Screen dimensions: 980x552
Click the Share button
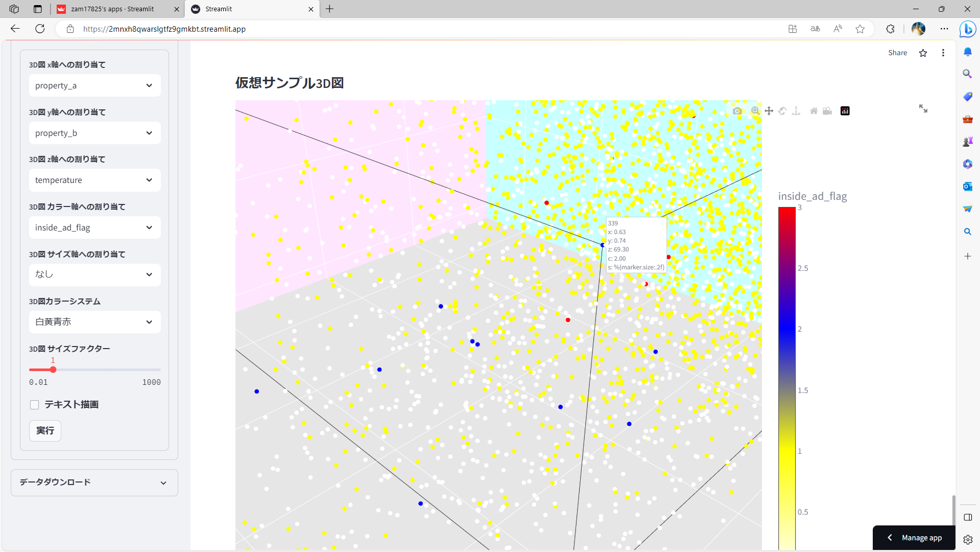click(897, 53)
